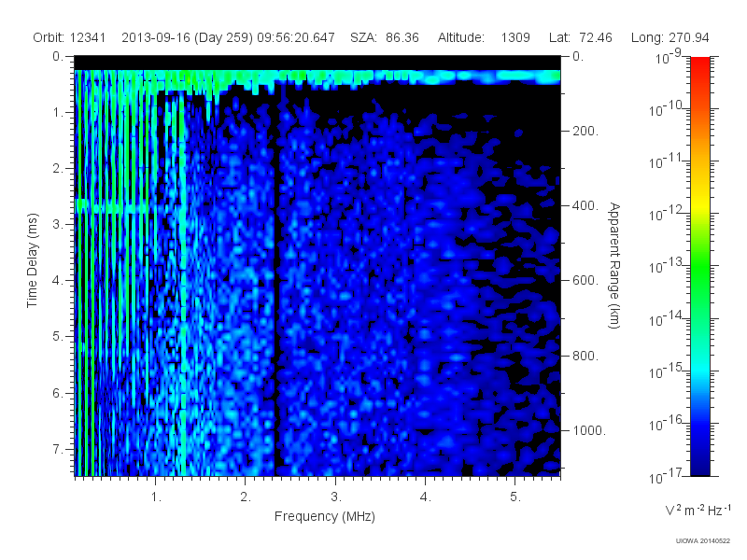This screenshot has width=747, height=560.
Task: Click the SZA: 86.36 value
Action: pos(385,37)
